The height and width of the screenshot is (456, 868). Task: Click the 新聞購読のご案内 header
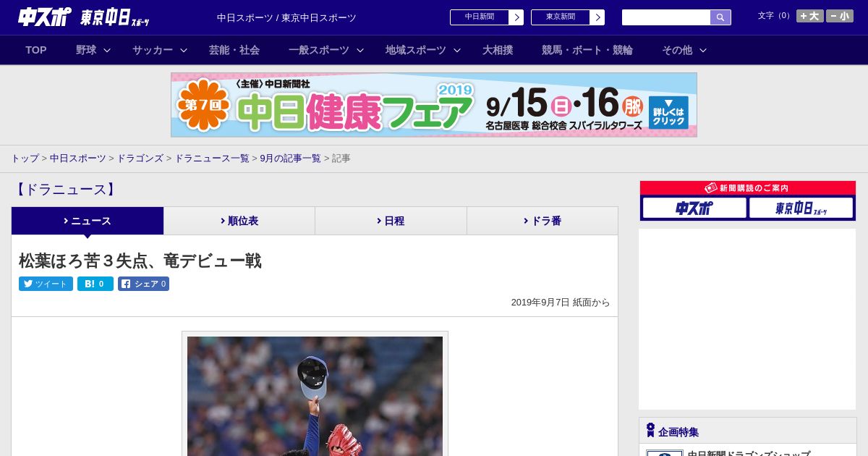pos(748,188)
